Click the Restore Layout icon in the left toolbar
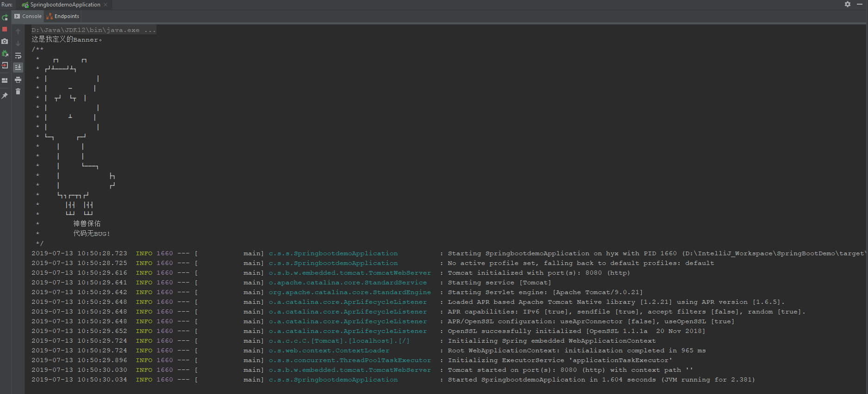868x394 pixels. coord(5,80)
